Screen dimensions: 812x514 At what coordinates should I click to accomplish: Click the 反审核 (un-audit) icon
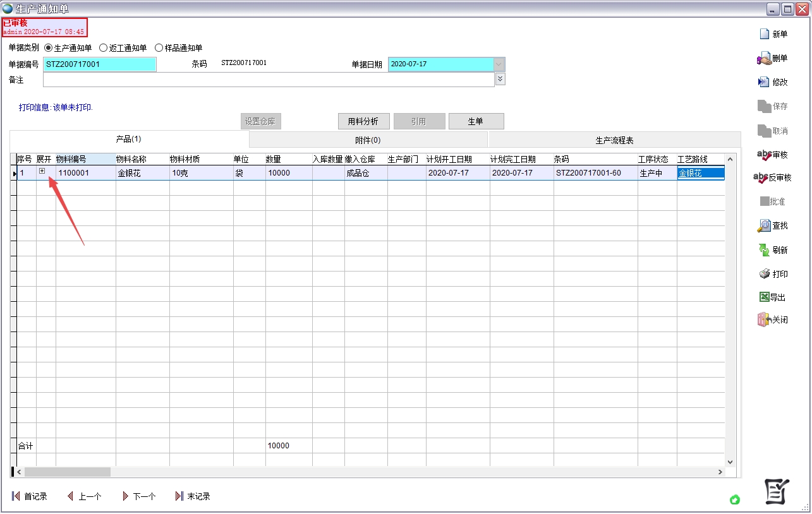tap(761, 178)
